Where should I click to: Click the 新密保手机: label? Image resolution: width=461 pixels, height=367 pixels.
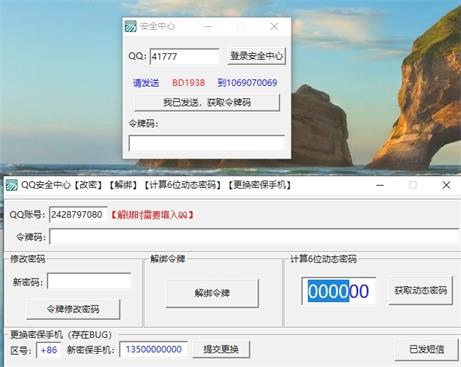(x=91, y=350)
